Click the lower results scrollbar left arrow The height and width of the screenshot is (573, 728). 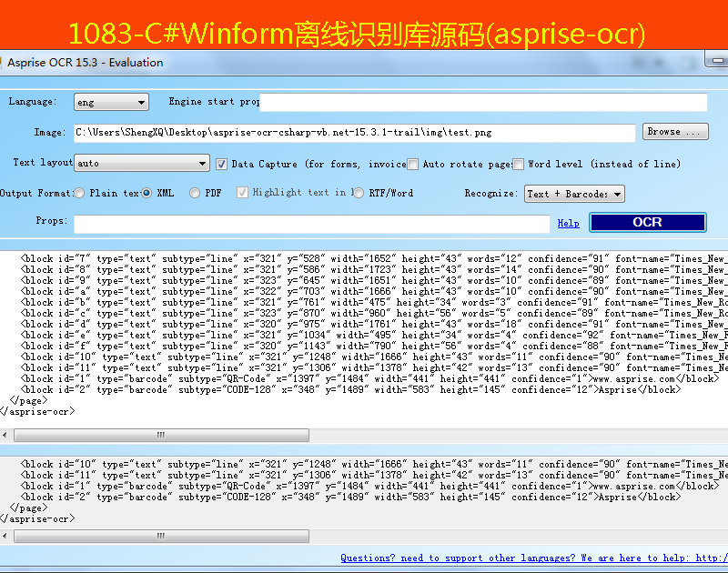(5, 537)
